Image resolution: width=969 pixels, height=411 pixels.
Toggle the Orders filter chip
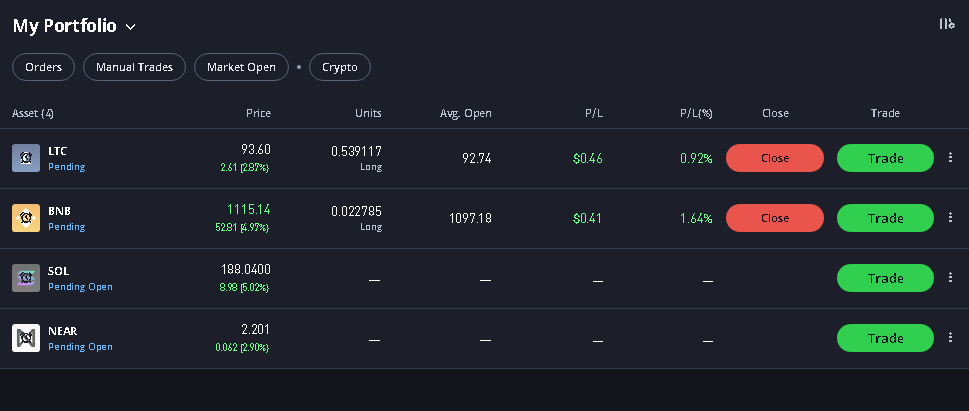point(44,67)
